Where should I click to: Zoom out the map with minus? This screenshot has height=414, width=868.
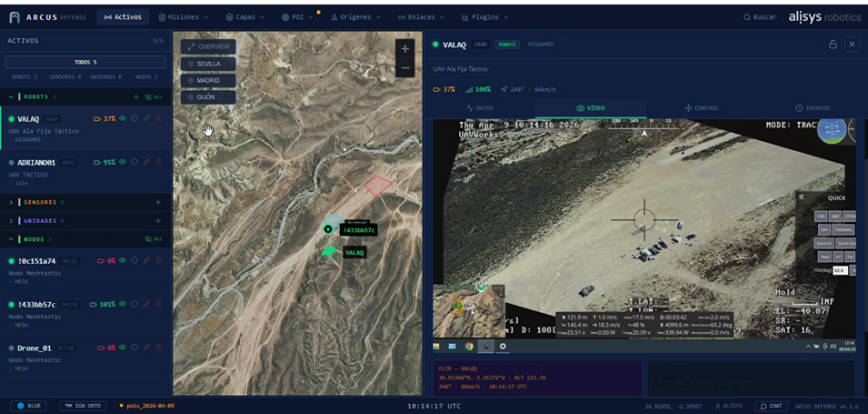[x=404, y=68]
